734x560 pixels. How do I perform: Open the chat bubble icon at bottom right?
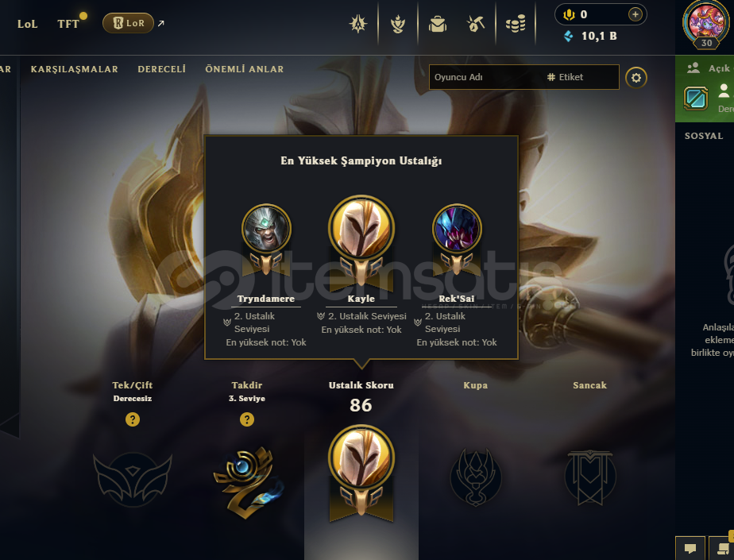690,548
